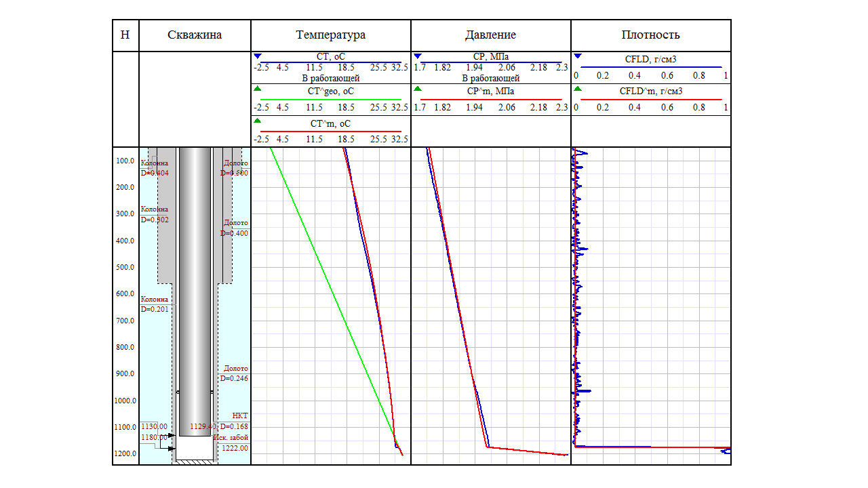
Task: Select the CT^geo, oC curve label
Action: (332, 91)
